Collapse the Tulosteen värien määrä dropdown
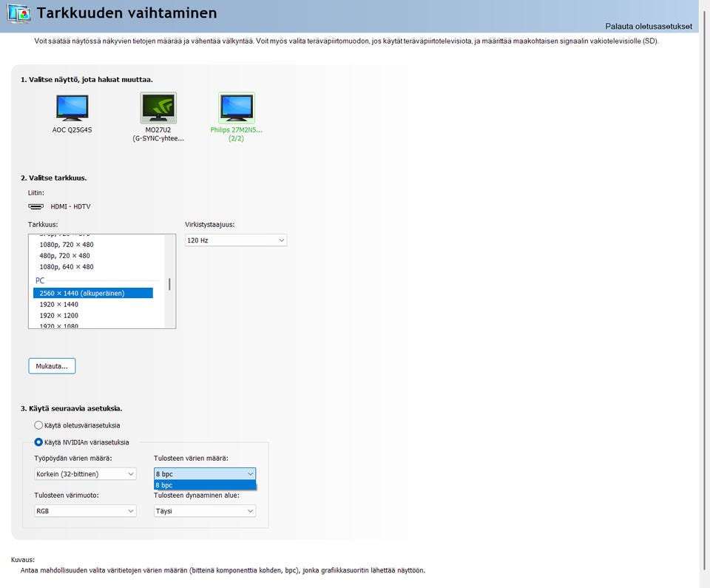 [x=205, y=474]
